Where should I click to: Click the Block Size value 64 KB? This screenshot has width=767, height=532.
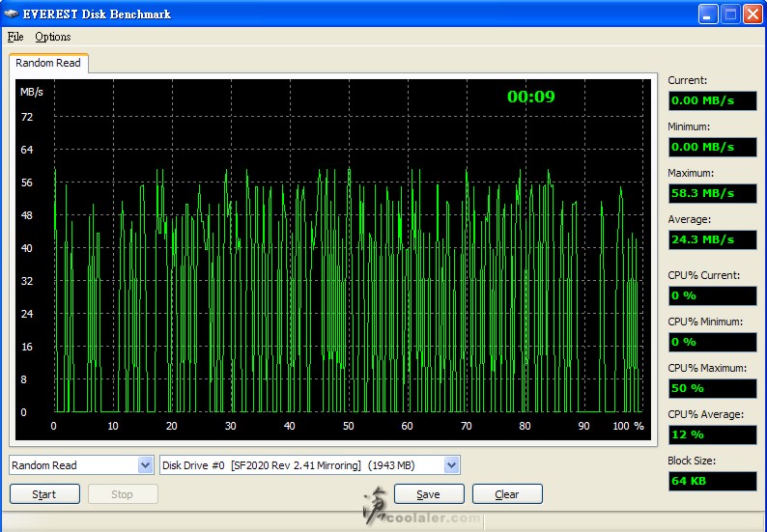(x=712, y=481)
